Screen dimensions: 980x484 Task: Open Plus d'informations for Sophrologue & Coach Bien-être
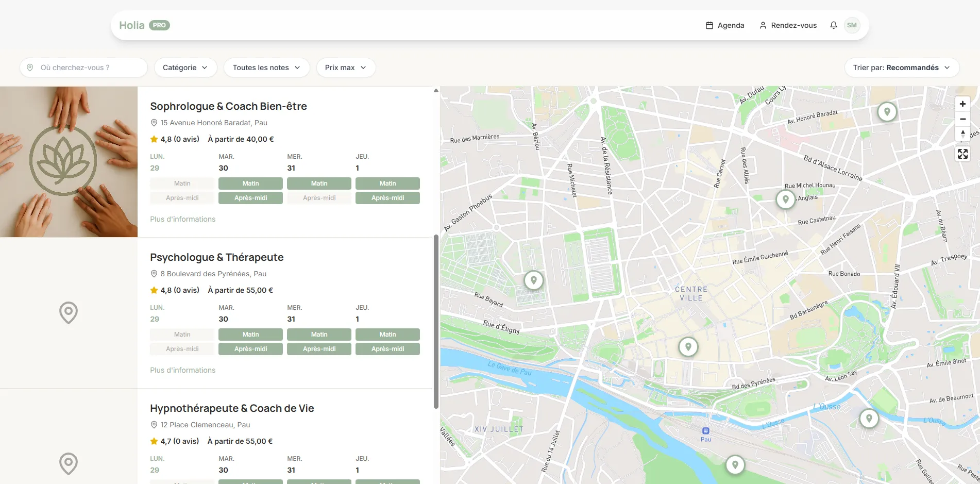pyautogui.click(x=182, y=219)
